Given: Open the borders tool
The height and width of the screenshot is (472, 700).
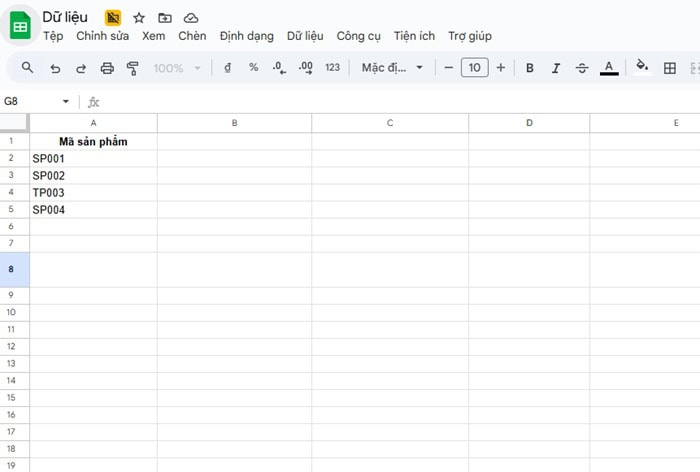Looking at the screenshot, I should 670,68.
